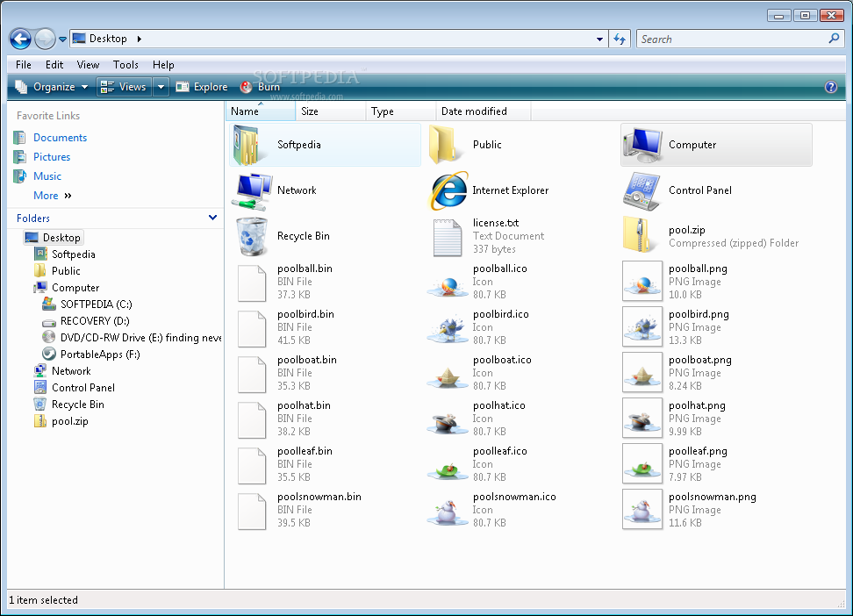Select the poolbird.ico icon file
Screen dimensions: 853x616
[448, 329]
